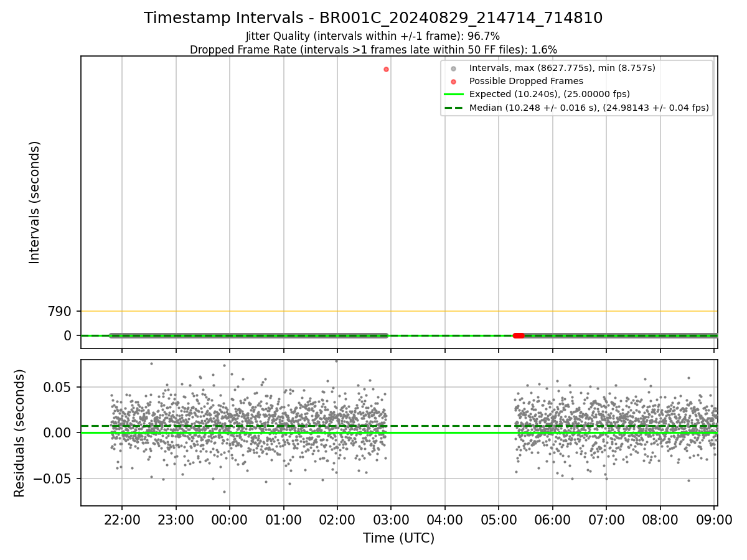The width and height of the screenshot is (747, 560).
Task: Click legend entry 'Possible Dropped Frames'
Action: [x=526, y=81]
